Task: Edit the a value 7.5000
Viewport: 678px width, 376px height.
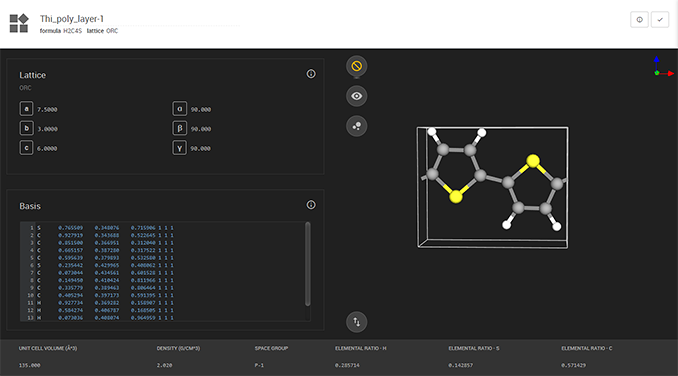Action: pyautogui.click(x=47, y=110)
